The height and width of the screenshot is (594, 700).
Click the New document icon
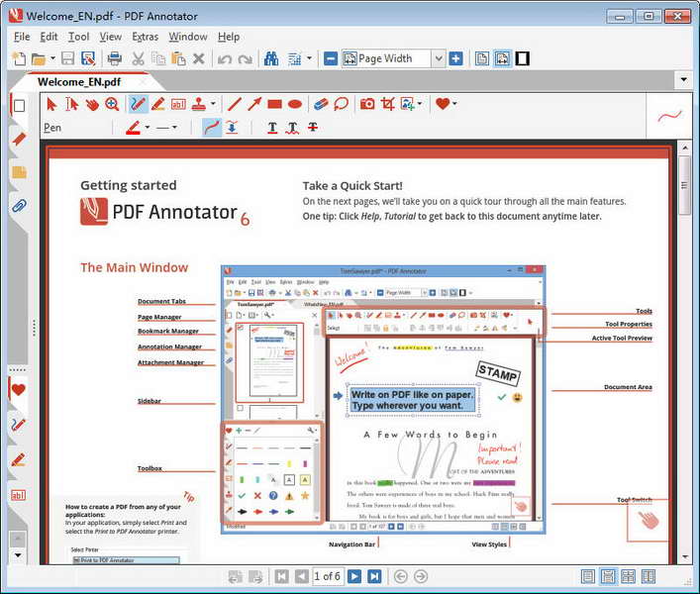tap(19, 58)
